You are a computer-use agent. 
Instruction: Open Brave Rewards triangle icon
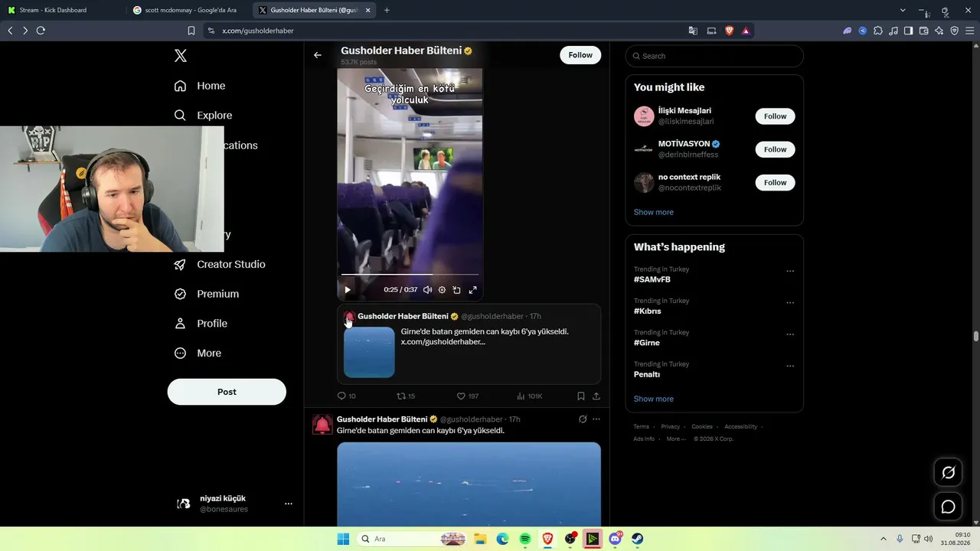tap(746, 31)
